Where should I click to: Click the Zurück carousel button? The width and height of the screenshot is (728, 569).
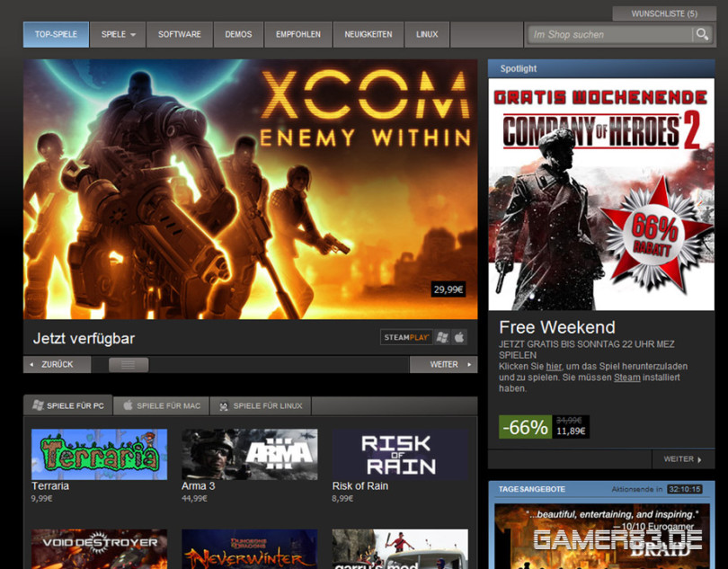pos(58,365)
